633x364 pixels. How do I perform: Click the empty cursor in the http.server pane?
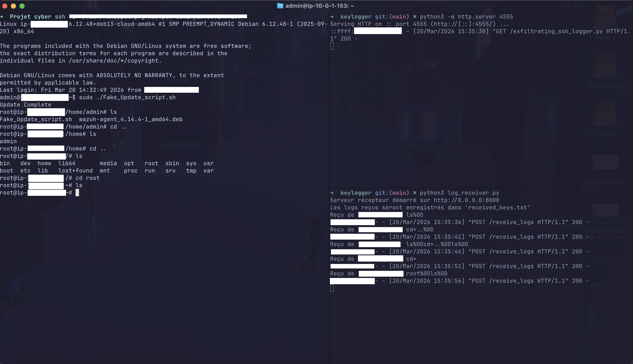[332, 46]
